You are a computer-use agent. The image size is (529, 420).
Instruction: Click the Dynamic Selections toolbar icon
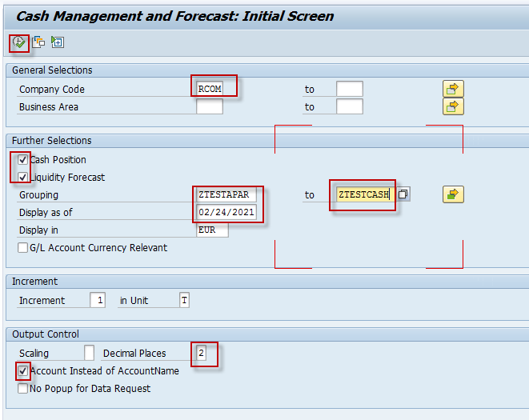tap(58, 42)
